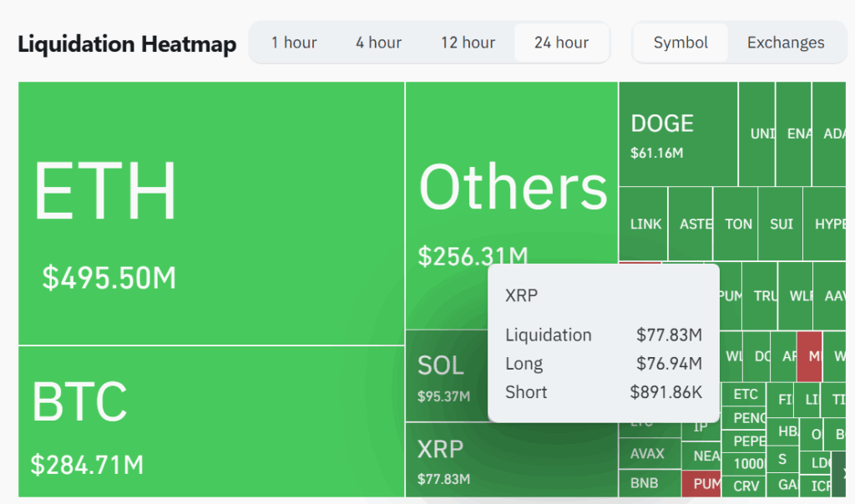Switch to the 4 hour timeframe
Screen dimensions: 855x504
[378, 43]
